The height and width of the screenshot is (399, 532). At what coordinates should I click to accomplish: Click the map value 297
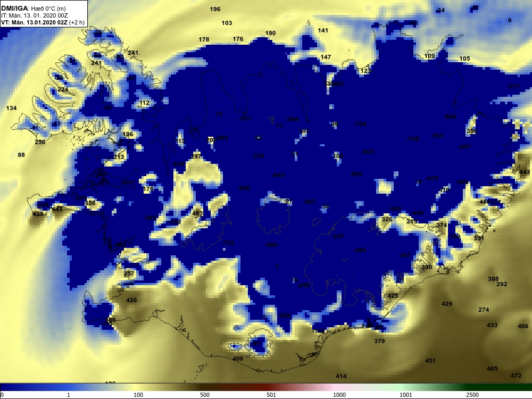(196, 157)
